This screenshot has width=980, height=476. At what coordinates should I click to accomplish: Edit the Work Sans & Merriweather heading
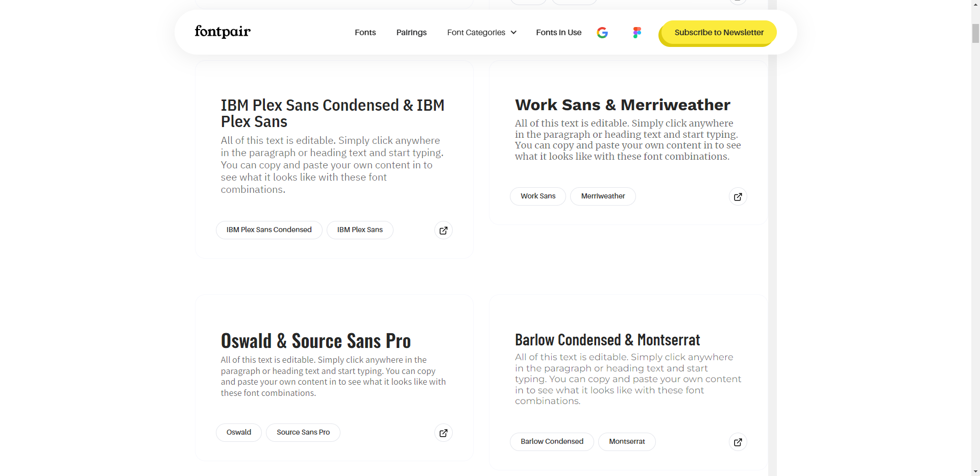tap(623, 105)
